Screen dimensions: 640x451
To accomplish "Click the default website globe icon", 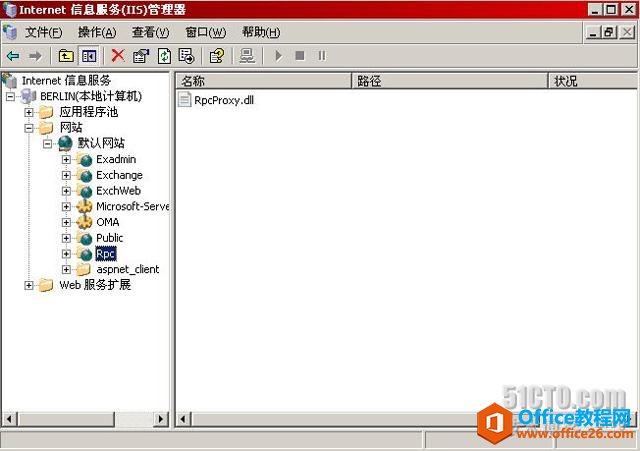I will point(65,143).
